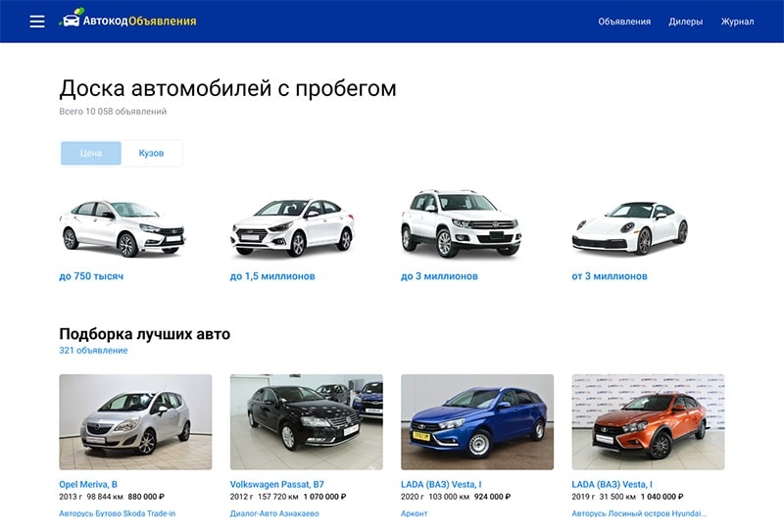Open the hamburger menu icon
Viewport: 784px width, 532px height.
point(37,22)
